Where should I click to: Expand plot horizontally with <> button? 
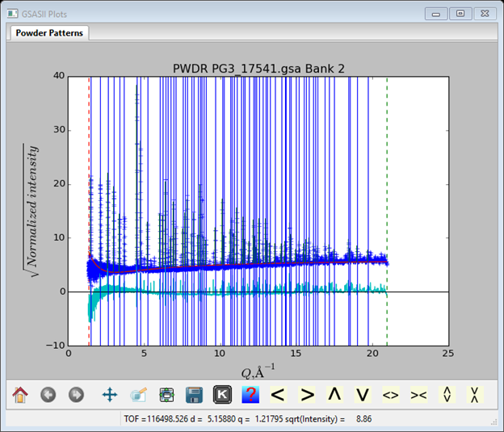coord(391,395)
